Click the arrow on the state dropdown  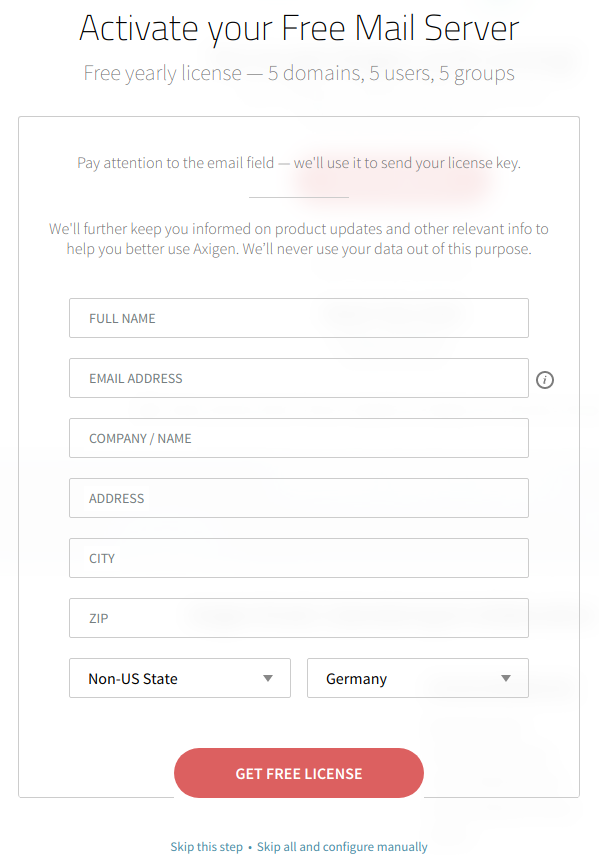pos(268,678)
